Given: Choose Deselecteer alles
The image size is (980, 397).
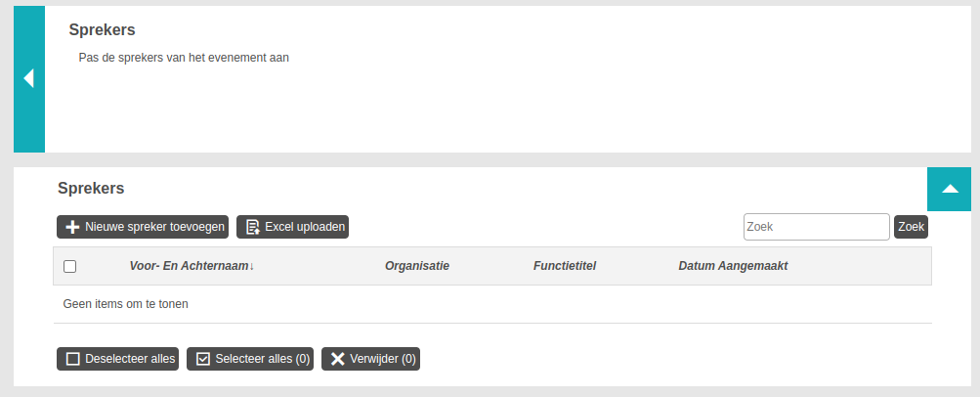Looking at the screenshot, I should point(117,359).
